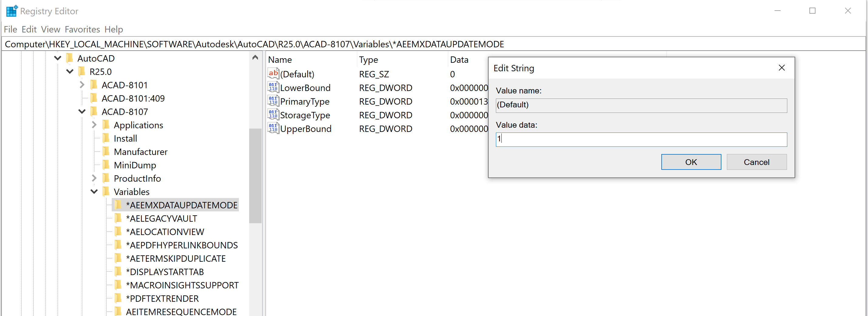
Task: Click the binary icon beside PrimaryType
Action: [x=273, y=101]
